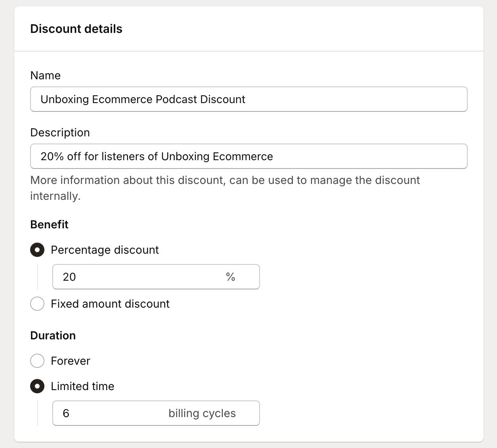The width and height of the screenshot is (497, 448).
Task: Click the Discount details card header
Action: pos(76,29)
